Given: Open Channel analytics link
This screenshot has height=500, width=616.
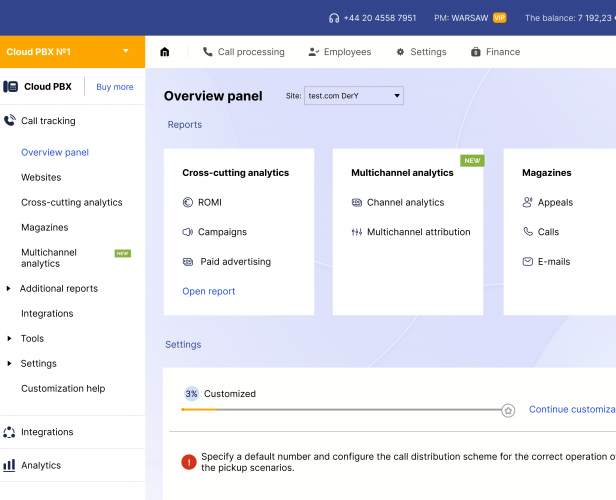Looking at the screenshot, I should click(x=405, y=202).
